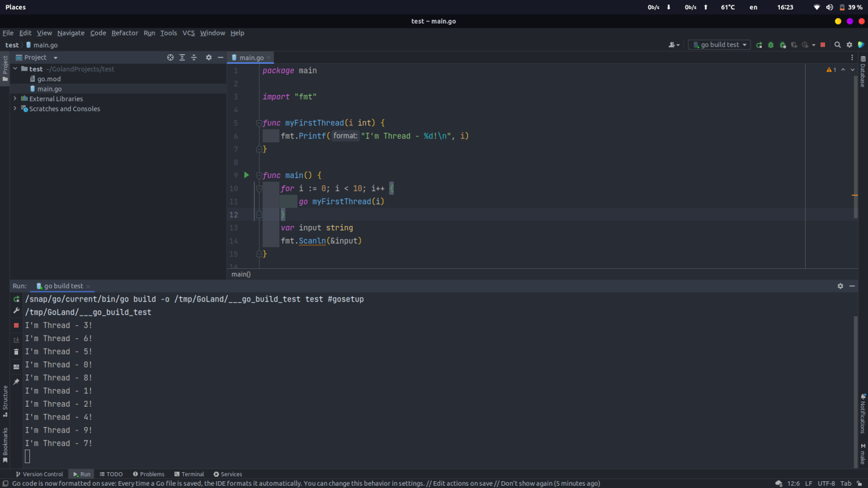Toggle the Version Control tool window
Viewport: 868px width, 488px height.
tap(39, 474)
